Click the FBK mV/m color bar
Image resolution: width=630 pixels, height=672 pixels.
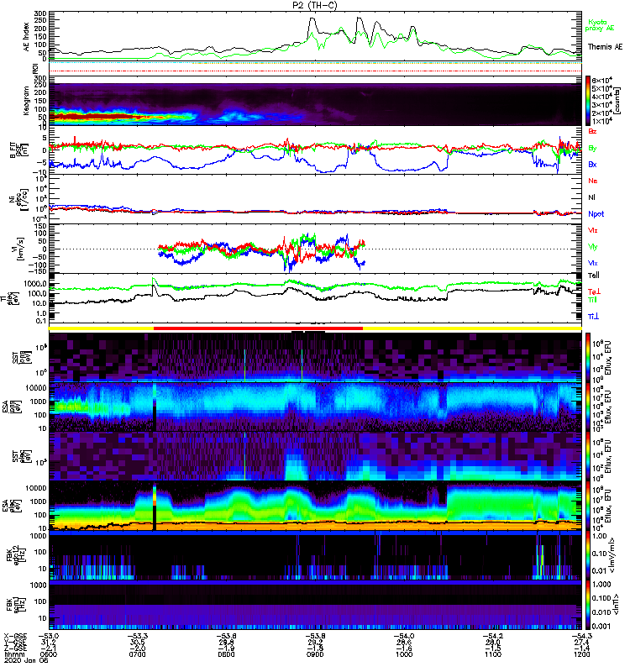click(x=588, y=555)
